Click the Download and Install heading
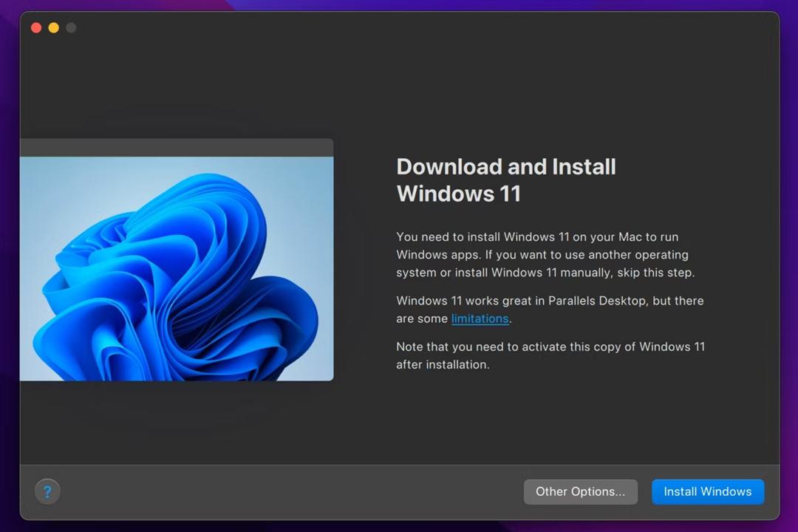The image size is (798, 532). click(506, 180)
